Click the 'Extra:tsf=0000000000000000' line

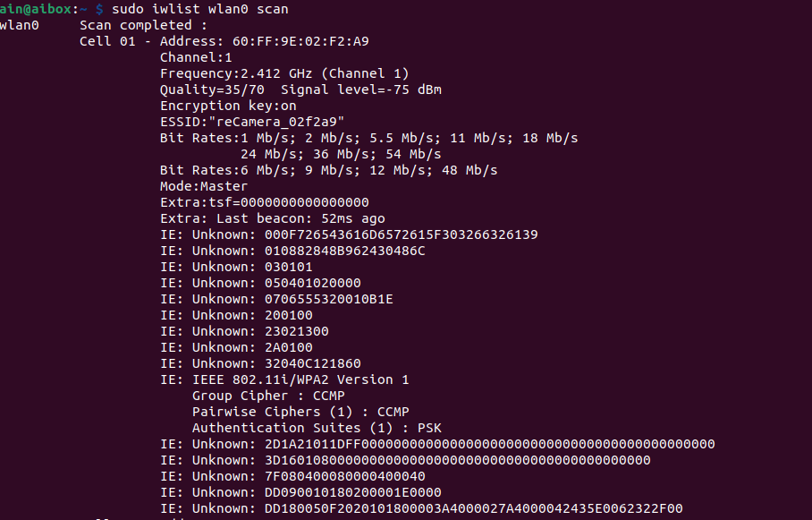[x=265, y=202]
